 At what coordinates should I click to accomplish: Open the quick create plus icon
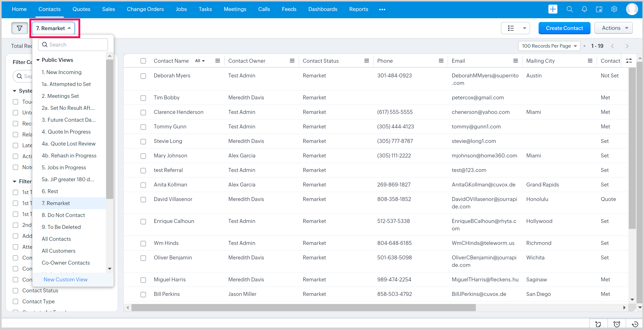pyautogui.click(x=553, y=9)
